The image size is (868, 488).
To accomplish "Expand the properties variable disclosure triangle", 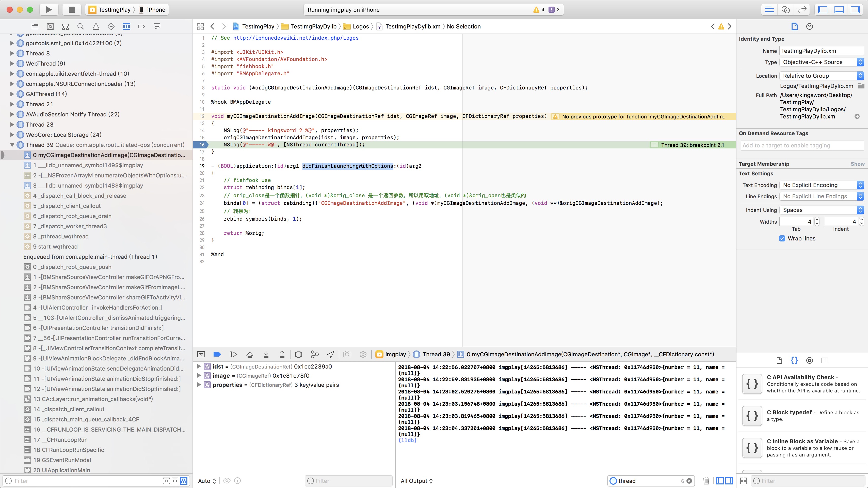I will coord(199,385).
